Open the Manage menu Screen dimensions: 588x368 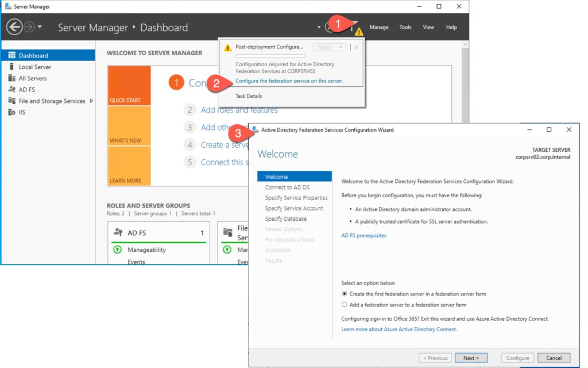[378, 27]
